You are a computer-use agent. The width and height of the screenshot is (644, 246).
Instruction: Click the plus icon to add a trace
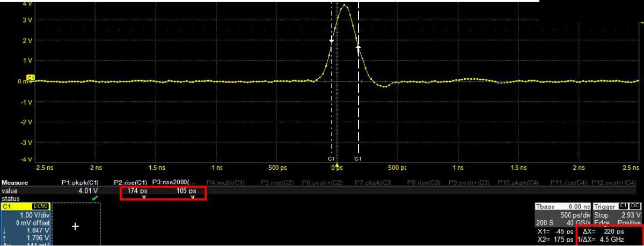coord(76,227)
